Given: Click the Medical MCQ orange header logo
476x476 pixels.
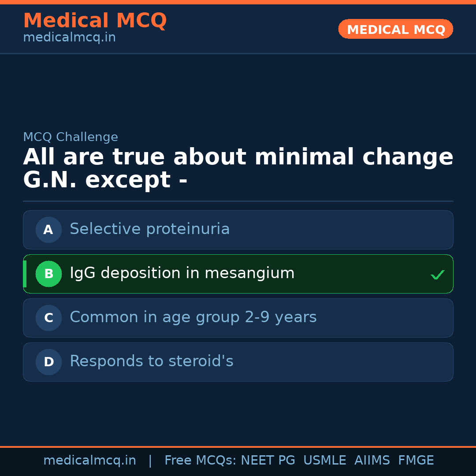Looking at the screenshot, I should pos(95,20).
